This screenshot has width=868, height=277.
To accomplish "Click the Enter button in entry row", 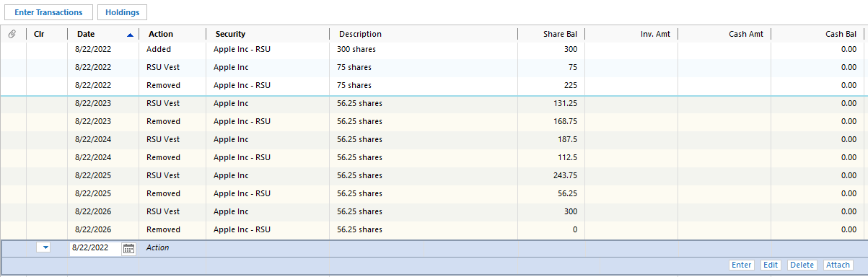I will tap(742, 265).
